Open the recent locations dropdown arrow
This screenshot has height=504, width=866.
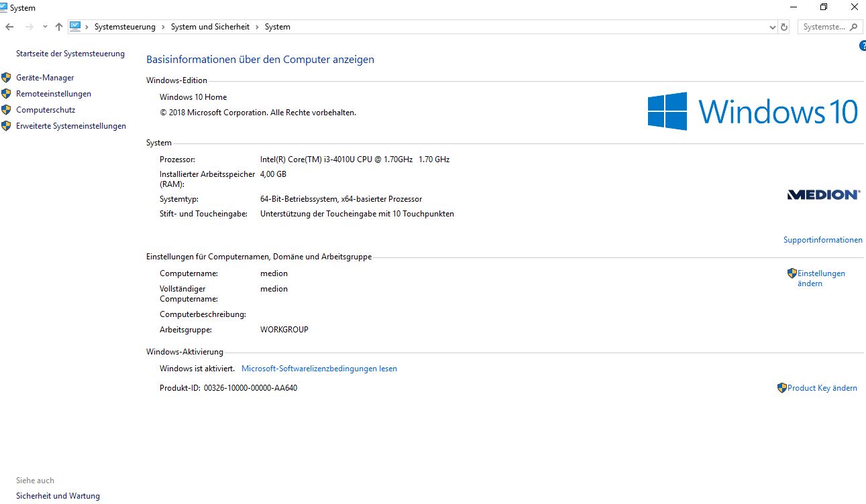click(x=45, y=27)
